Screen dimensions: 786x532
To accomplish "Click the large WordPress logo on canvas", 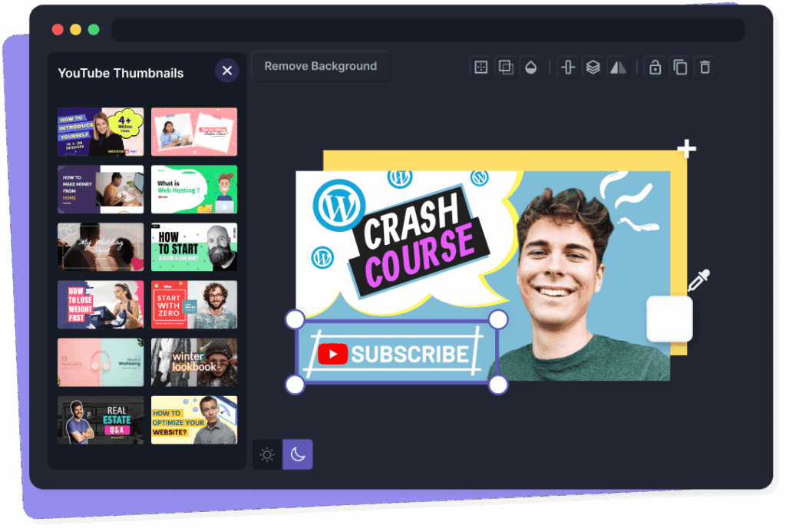I will pos(339,205).
